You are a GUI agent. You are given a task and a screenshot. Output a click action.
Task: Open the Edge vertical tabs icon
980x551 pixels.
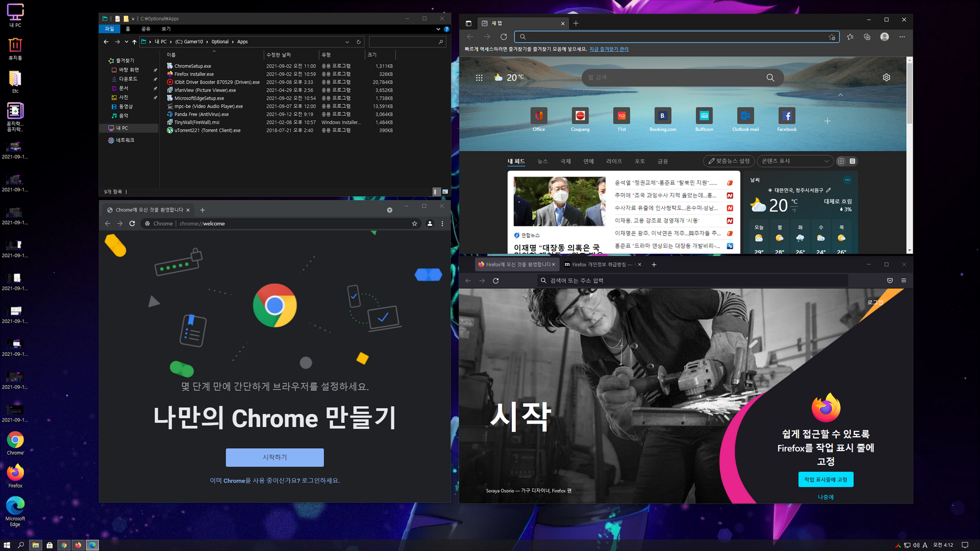(x=469, y=24)
